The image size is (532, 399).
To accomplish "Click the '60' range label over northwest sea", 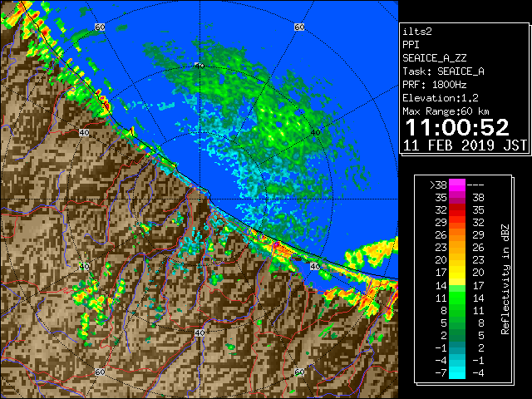I will click(x=100, y=27).
